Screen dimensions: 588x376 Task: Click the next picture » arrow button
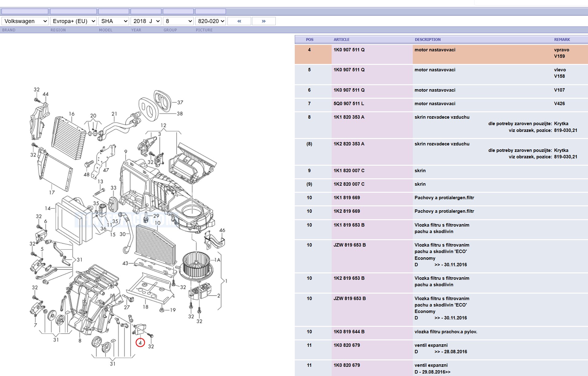tap(263, 21)
